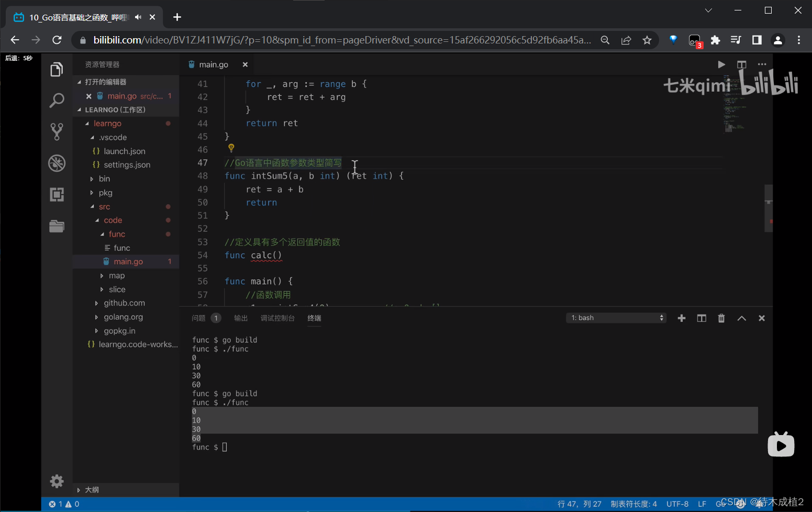Select the Terminal (终端) panel tab
The width and height of the screenshot is (812, 512).
click(314, 318)
